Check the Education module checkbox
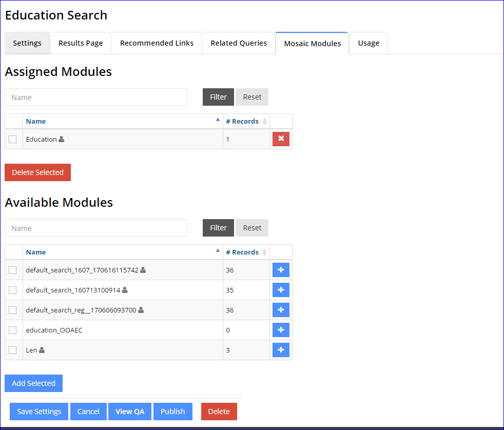The image size is (504, 430). [x=13, y=139]
